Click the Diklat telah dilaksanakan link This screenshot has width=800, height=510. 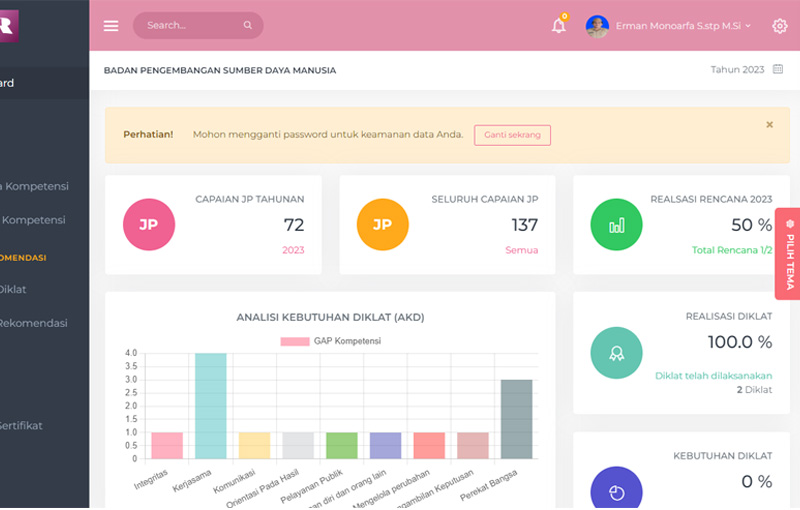pos(713,376)
